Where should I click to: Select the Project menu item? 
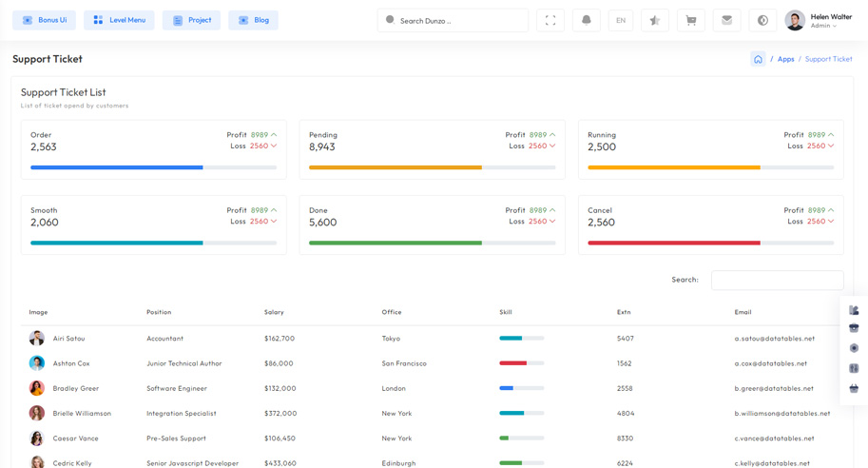pyautogui.click(x=191, y=20)
